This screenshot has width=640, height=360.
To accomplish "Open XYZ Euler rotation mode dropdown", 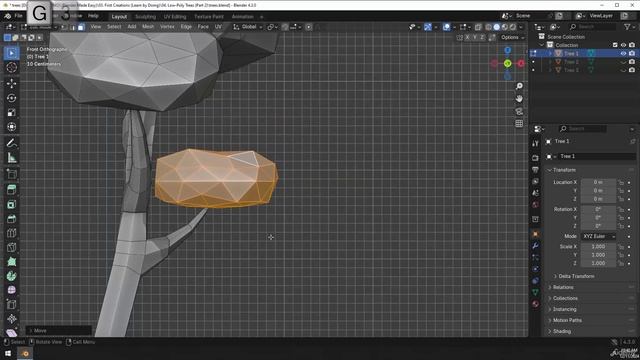I will click(598, 236).
